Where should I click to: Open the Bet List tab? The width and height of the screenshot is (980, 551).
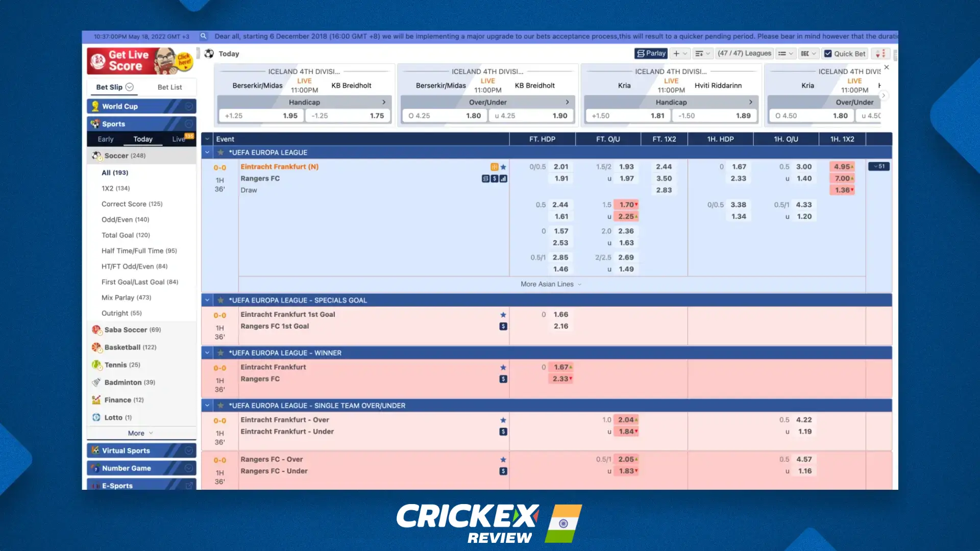pyautogui.click(x=170, y=87)
